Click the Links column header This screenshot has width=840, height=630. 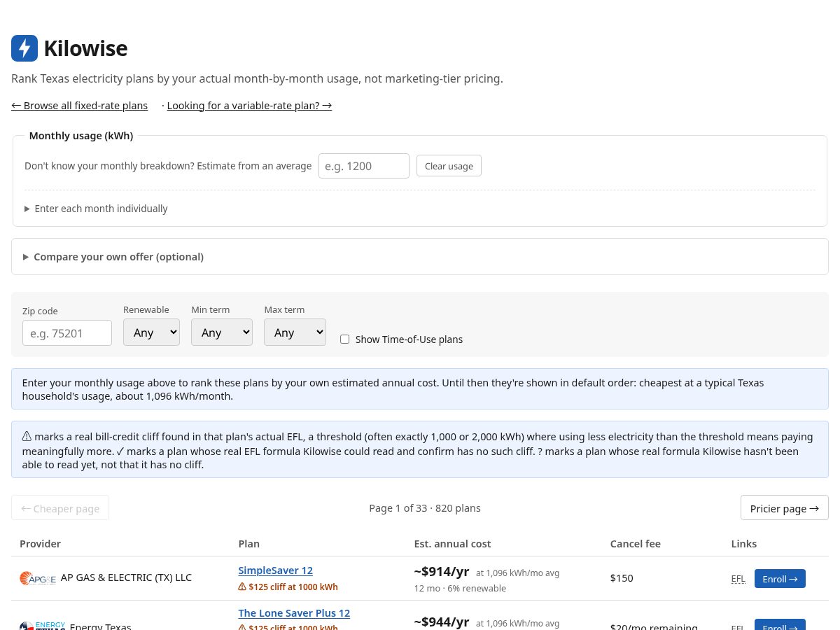[743, 544]
